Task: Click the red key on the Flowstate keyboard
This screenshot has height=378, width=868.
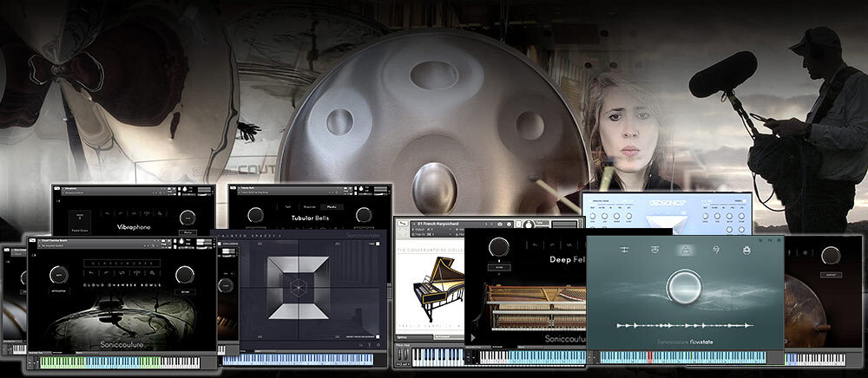Action: point(650,357)
